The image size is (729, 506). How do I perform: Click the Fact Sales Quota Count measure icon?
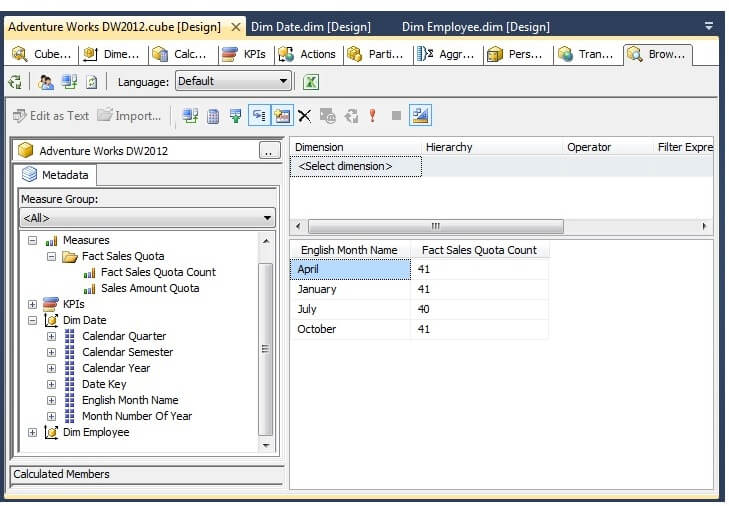(90, 272)
